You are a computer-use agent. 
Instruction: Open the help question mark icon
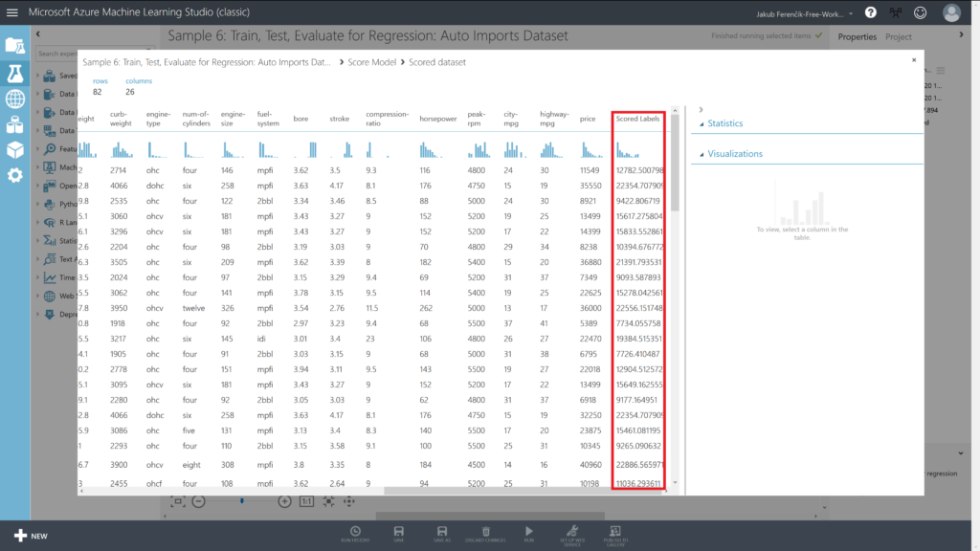coord(870,12)
